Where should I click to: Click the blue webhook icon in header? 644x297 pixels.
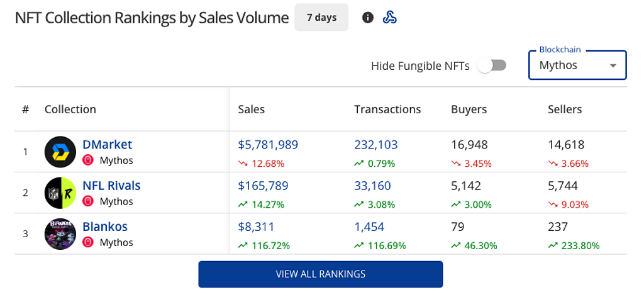(390, 18)
